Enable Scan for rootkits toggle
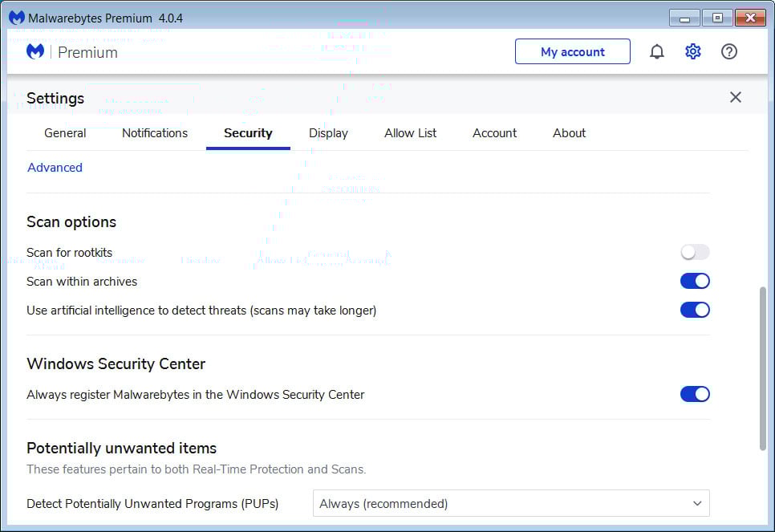 click(695, 252)
